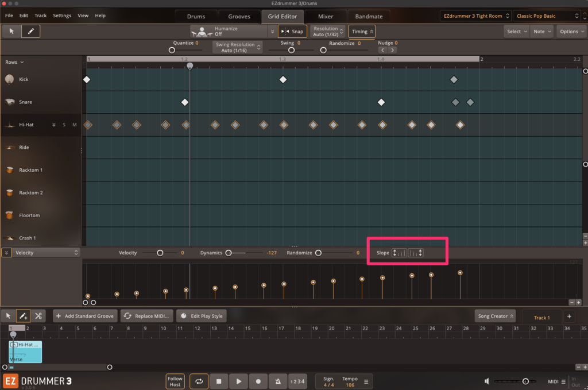Switch to the Mixer tab

point(326,16)
